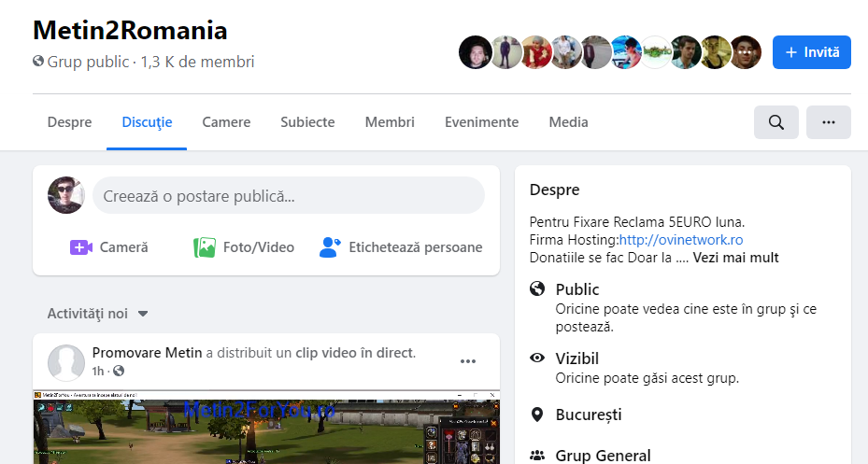Click the first member avatar in the header row
Screen dimensions: 868x464
click(x=476, y=52)
